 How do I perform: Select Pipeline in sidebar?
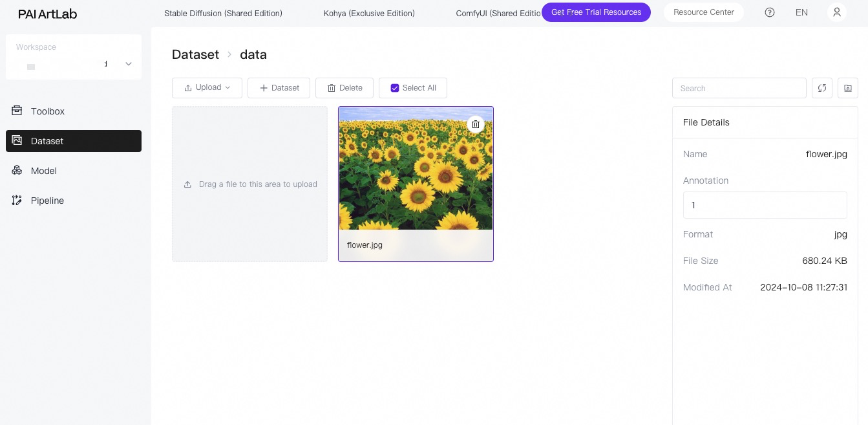74,201
